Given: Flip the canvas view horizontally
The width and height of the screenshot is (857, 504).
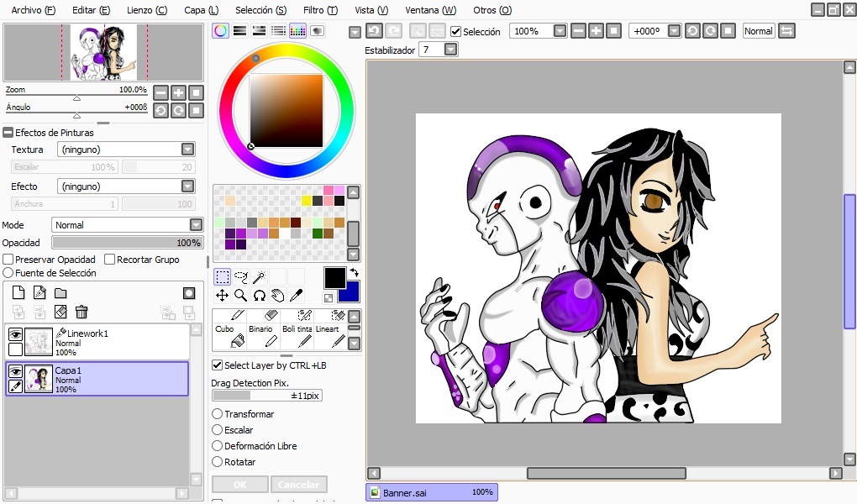Looking at the screenshot, I should tap(786, 31).
